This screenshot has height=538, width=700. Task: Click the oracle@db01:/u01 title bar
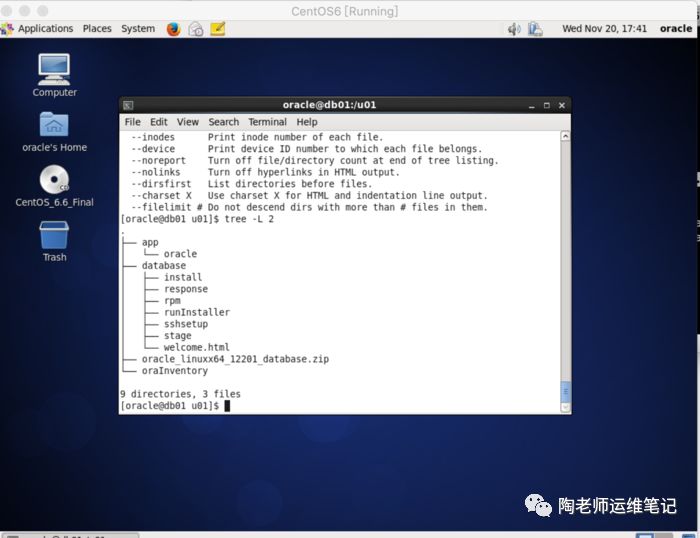(329, 105)
